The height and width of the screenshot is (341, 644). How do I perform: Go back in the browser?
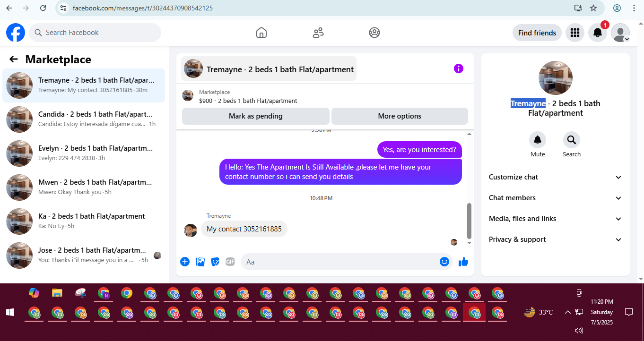pyautogui.click(x=9, y=8)
